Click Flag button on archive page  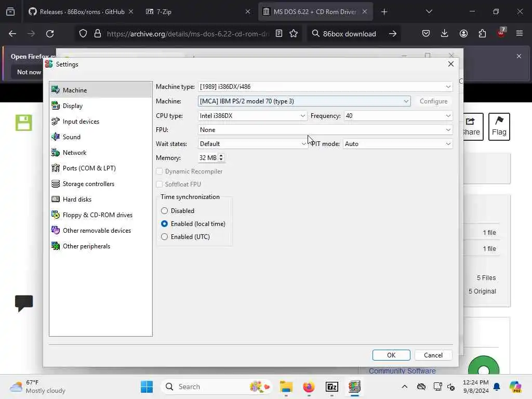pyautogui.click(x=499, y=127)
